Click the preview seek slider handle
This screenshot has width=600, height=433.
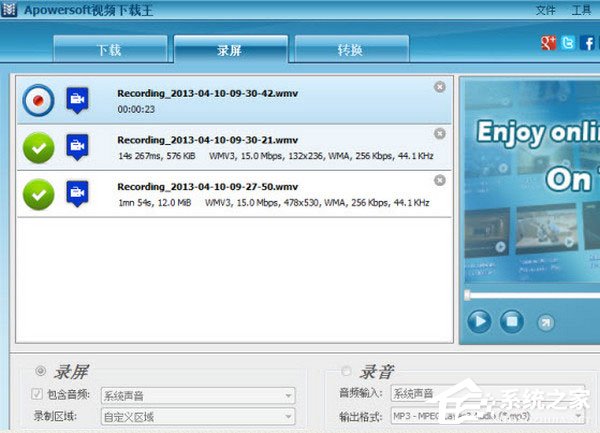tap(467, 295)
